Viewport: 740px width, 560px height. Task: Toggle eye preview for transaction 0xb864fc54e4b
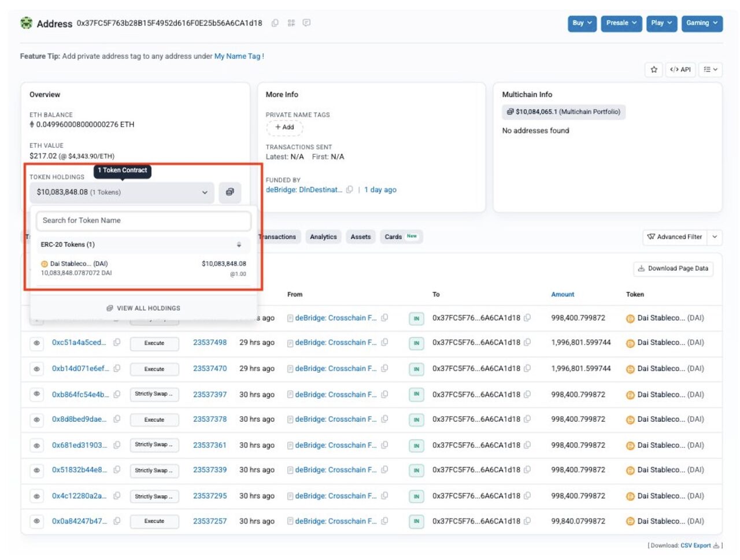[37, 394]
